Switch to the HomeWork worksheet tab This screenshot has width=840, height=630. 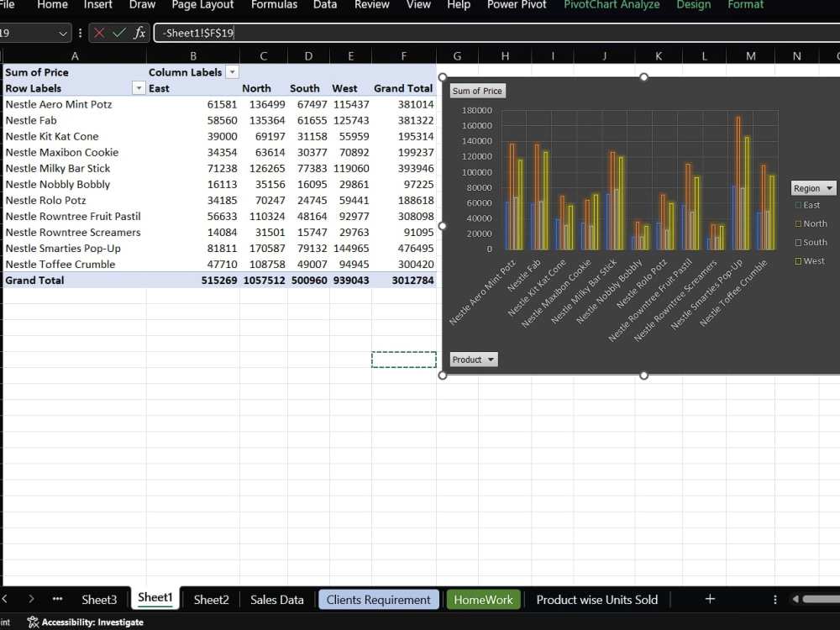tap(483, 600)
